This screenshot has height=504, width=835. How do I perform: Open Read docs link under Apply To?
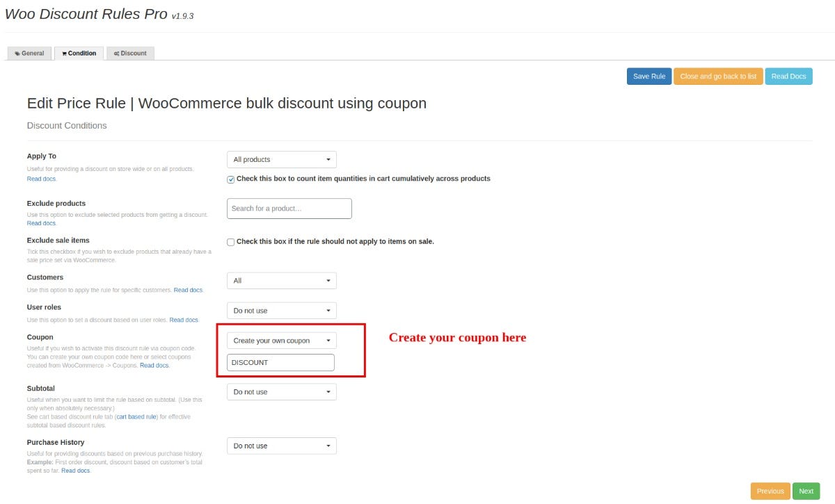[x=42, y=179]
